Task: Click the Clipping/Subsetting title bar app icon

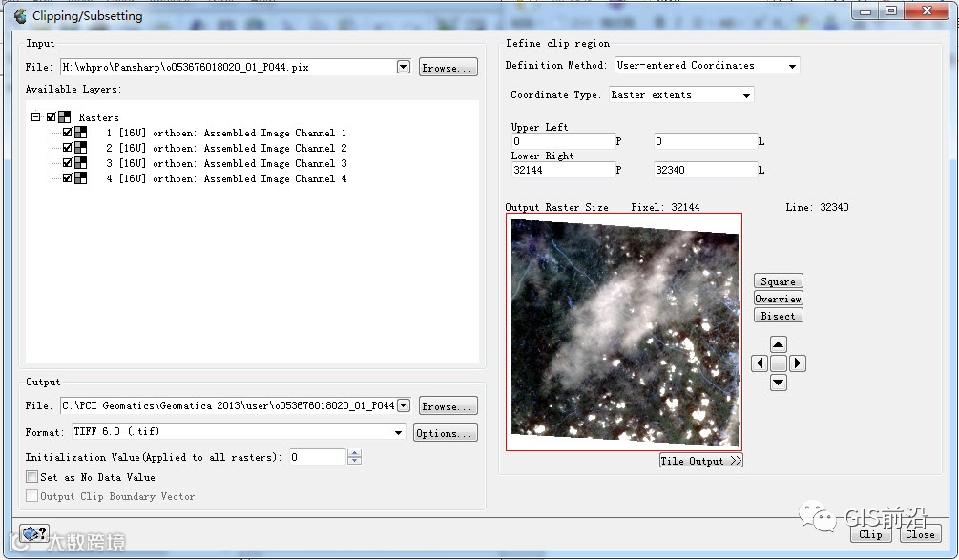Action: (20, 16)
